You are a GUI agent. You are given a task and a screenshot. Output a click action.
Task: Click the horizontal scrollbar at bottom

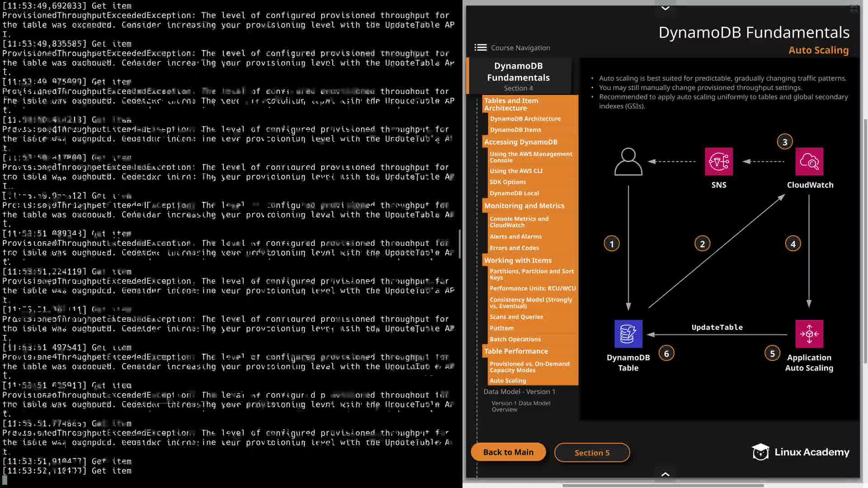tap(663, 486)
